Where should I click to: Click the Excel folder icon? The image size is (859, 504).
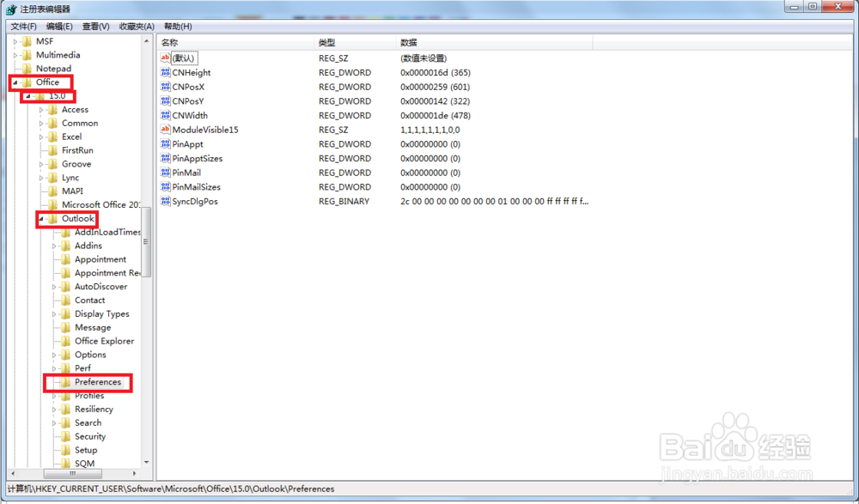[x=52, y=137]
